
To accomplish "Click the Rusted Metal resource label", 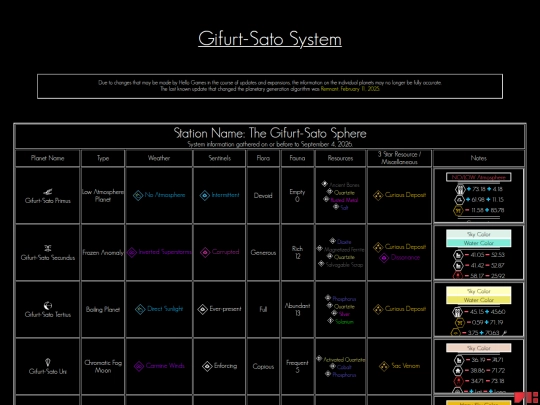I will tap(344, 200).
